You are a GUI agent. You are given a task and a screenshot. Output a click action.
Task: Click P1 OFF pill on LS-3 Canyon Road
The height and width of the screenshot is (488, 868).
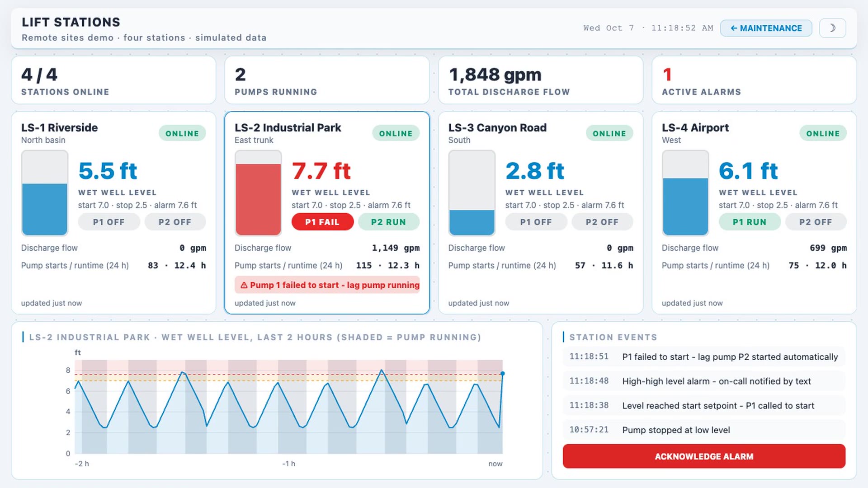pos(536,222)
